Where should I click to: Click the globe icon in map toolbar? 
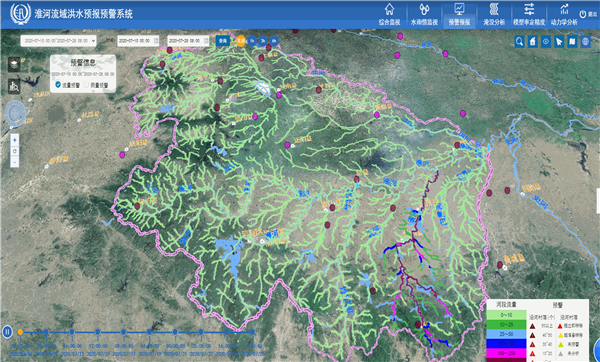click(x=585, y=41)
